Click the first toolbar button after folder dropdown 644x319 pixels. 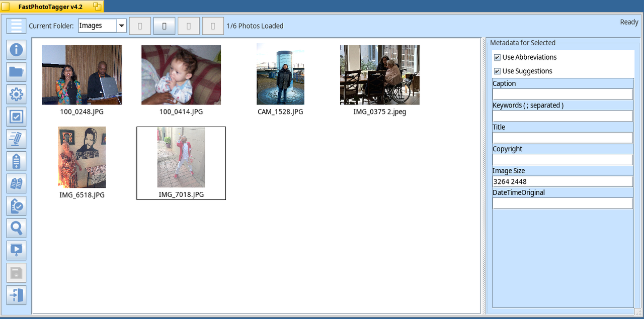click(x=140, y=26)
